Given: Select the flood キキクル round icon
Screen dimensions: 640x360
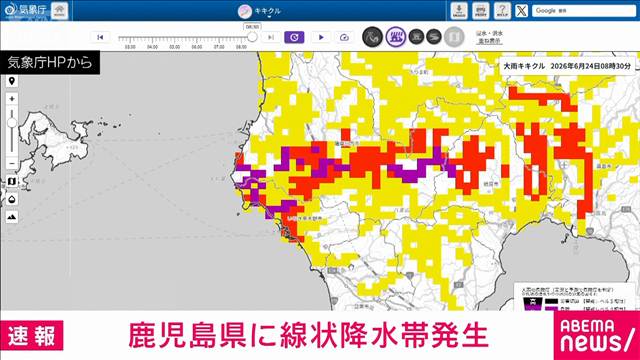Looking at the screenshot, I should pos(416,37).
